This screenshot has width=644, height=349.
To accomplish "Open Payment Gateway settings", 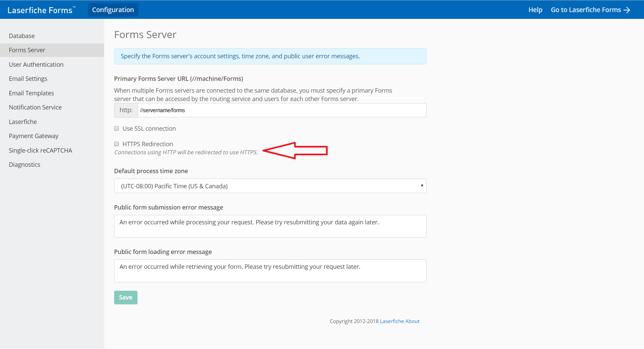I will point(34,136).
